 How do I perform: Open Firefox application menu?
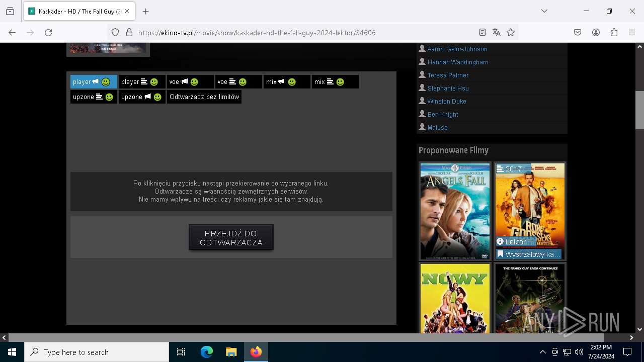632,32
